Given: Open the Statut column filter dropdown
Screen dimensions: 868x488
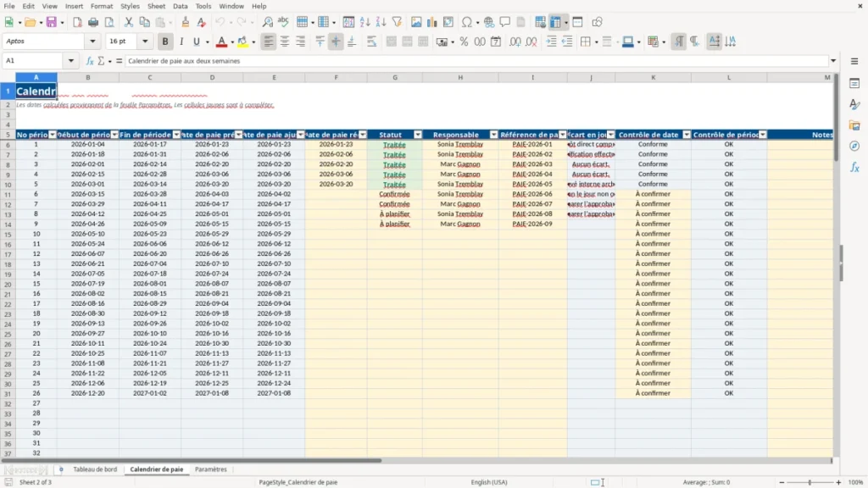Looking at the screenshot, I should [x=418, y=135].
